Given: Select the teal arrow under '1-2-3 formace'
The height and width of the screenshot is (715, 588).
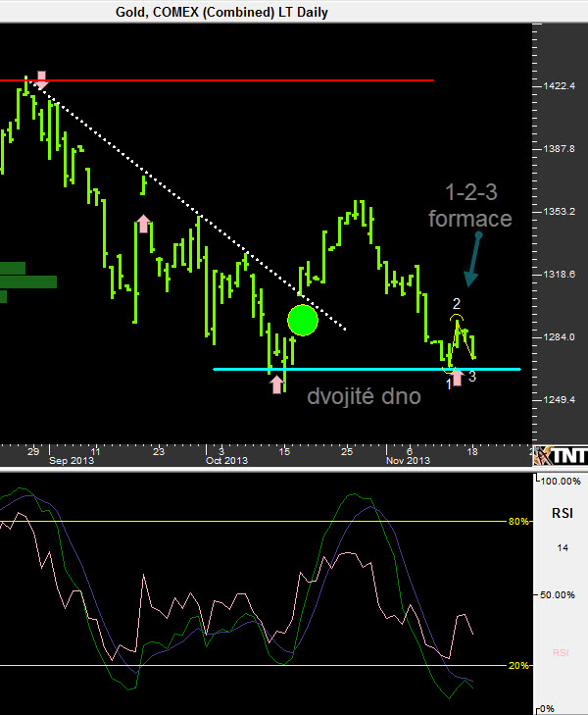Looking at the screenshot, I should pyautogui.click(x=472, y=260).
